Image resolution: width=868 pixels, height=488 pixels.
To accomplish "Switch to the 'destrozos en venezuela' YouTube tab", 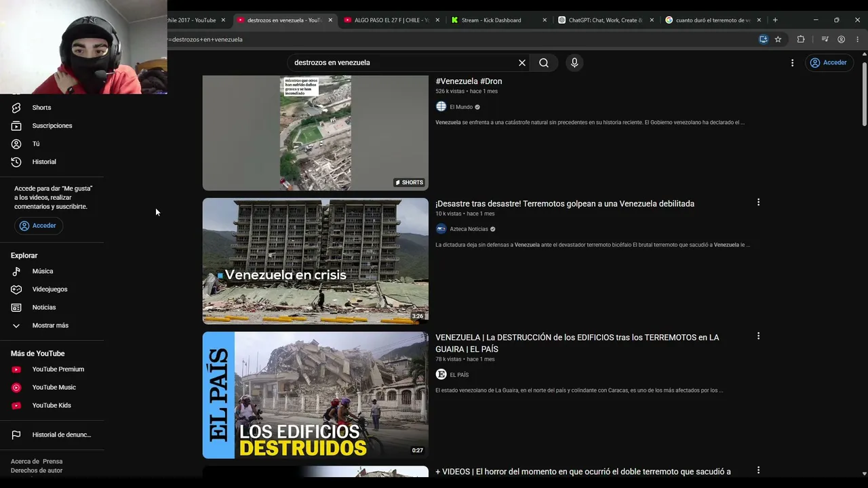I will click(x=283, y=20).
